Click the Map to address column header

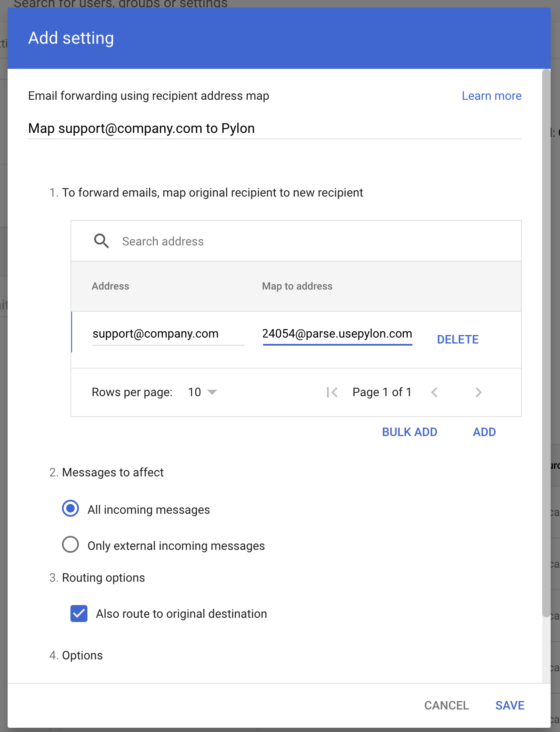[x=297, y=286]
